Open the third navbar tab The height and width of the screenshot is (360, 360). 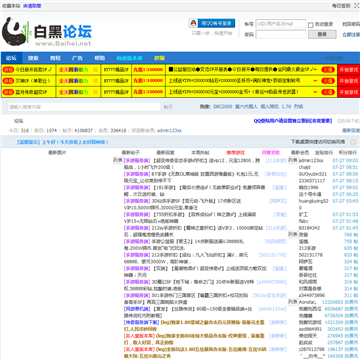pos(55,58)
